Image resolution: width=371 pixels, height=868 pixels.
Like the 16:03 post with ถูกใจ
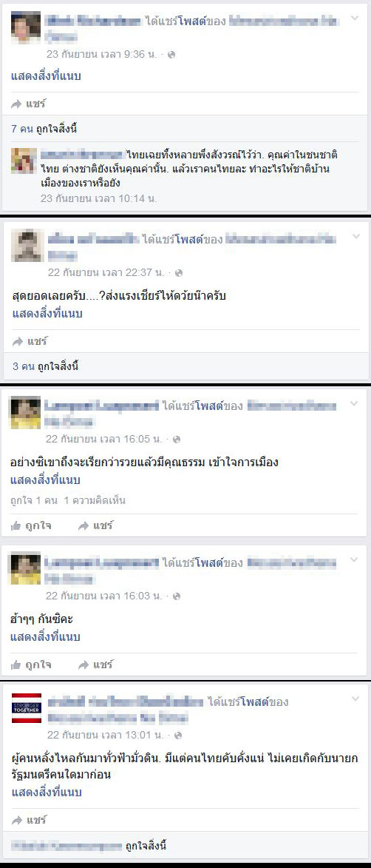pos(32,665)
